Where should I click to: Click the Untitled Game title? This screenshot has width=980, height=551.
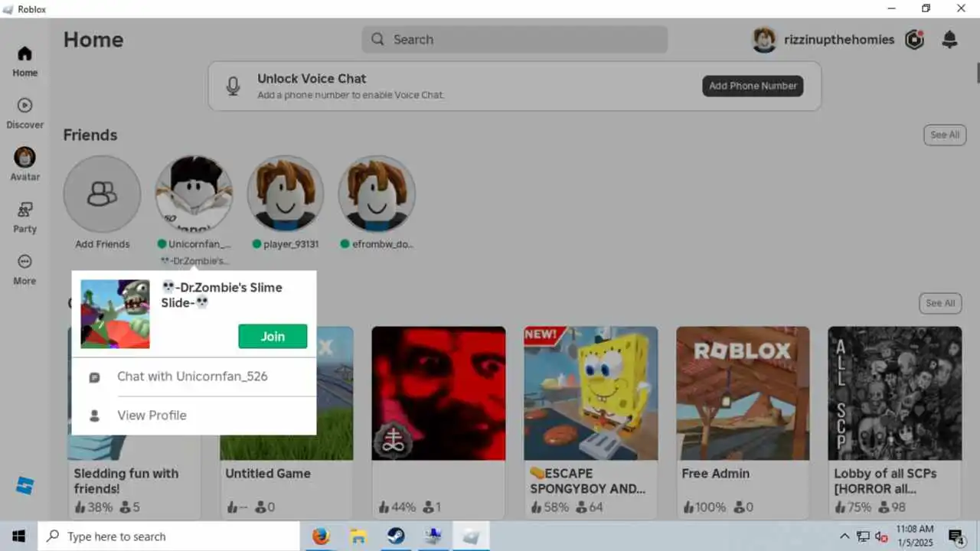pos(268,474)
